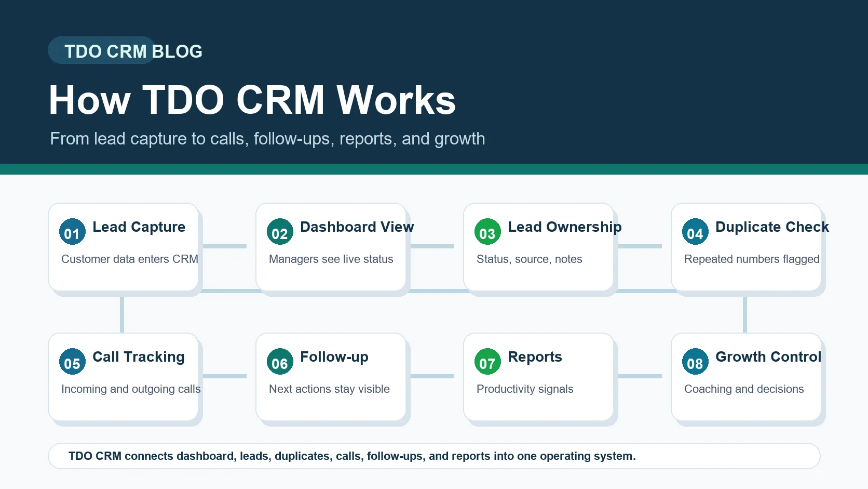The image size is (868, 489).
Task: Select the Follow-up heading
Action: 334,357
